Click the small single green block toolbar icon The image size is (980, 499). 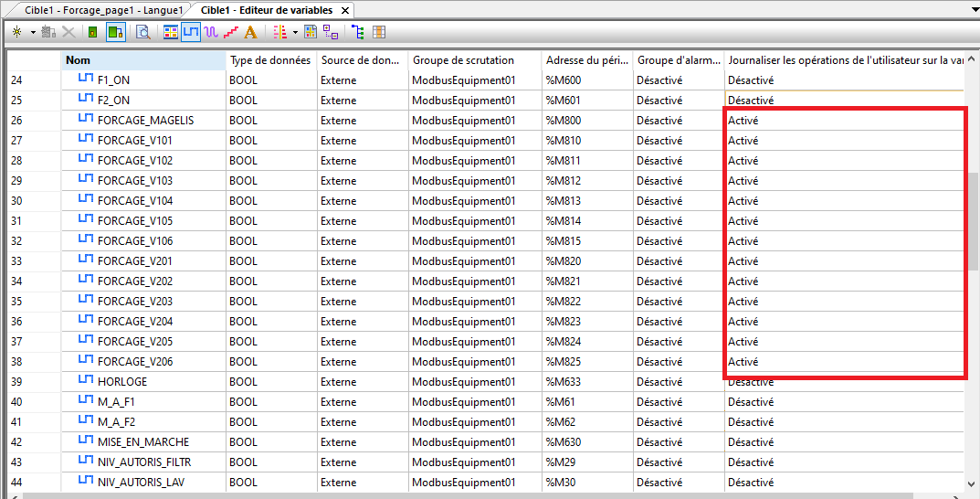92,32
